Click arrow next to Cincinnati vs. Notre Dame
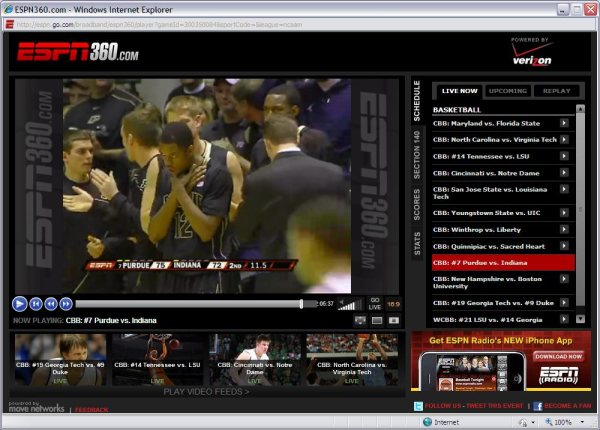 565,172
